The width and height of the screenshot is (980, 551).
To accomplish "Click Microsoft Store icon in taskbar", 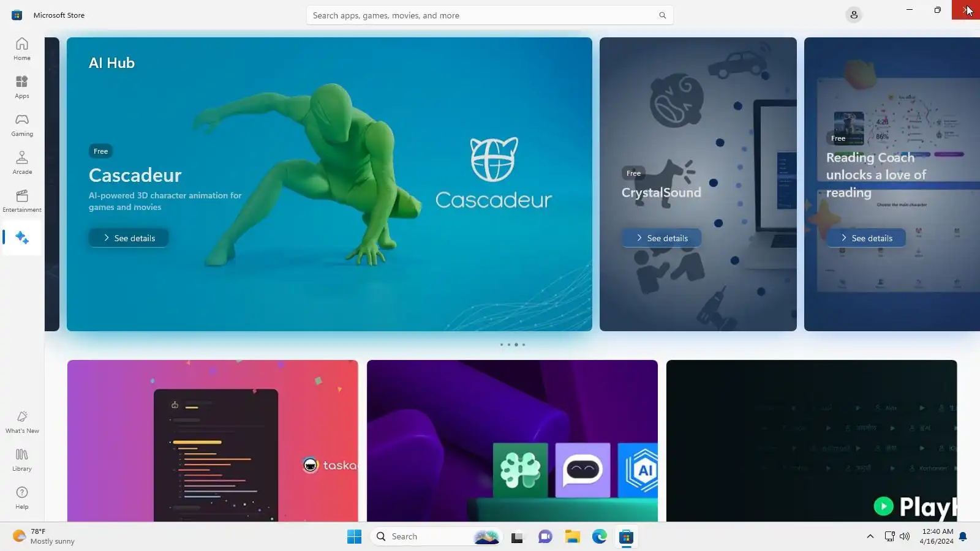I will coord(626,537).
